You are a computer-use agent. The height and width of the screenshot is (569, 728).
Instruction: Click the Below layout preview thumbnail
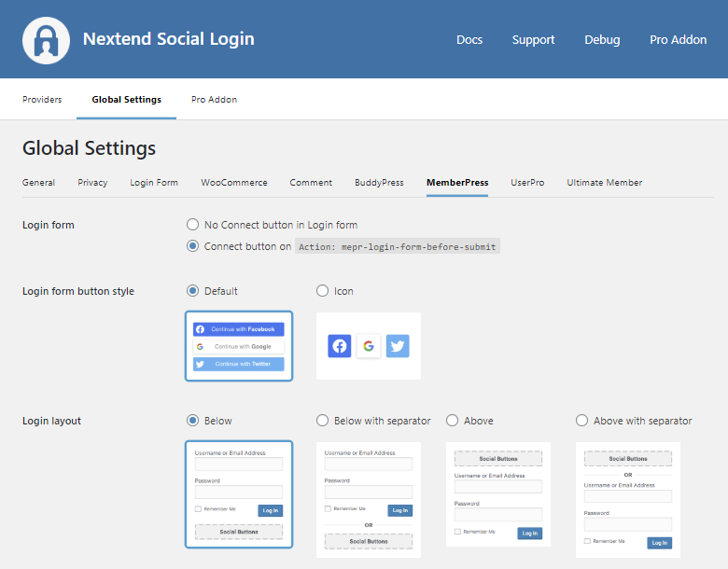pyautogui.click(x=239, y=494)
